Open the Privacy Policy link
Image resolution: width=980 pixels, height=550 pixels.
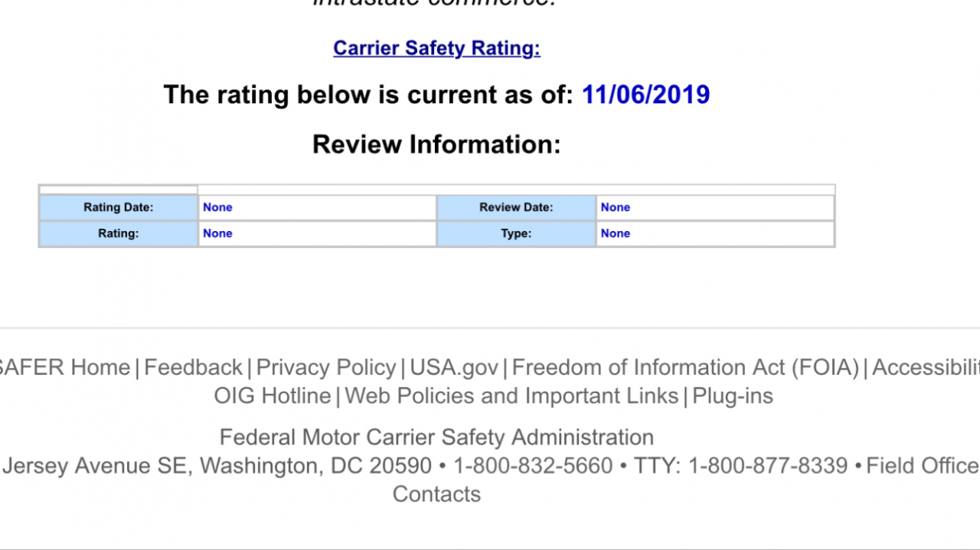tap(326, 367)
